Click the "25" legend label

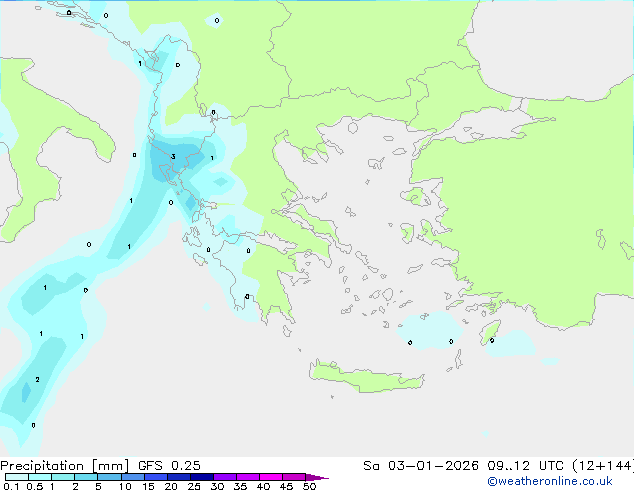click(194, 486)
